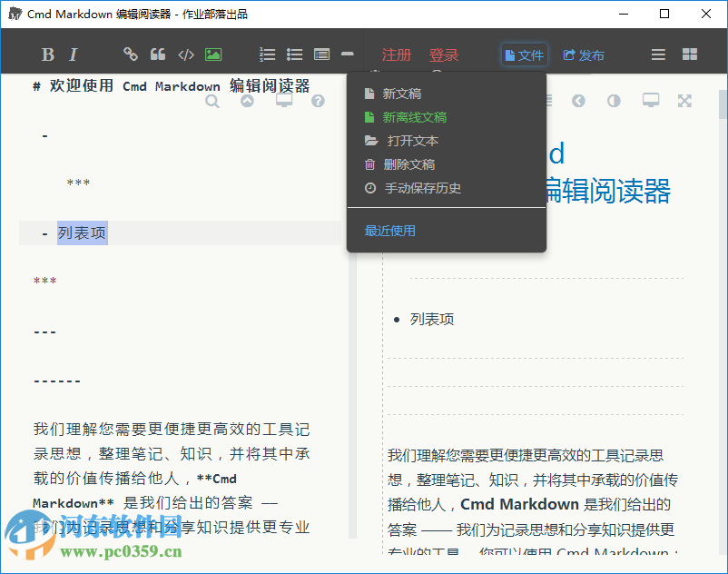Open the 登录 login link
The width and height of the screenshot is (728, 574).
pos(444,54)
